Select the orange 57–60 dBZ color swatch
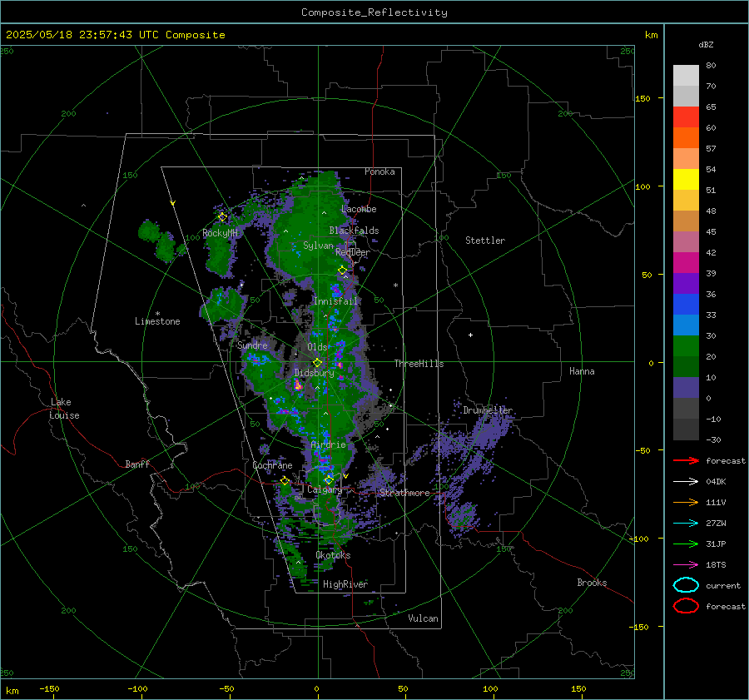Image resolution: width=749 pixels, height=700 pixels. click(x=686, y=138)
